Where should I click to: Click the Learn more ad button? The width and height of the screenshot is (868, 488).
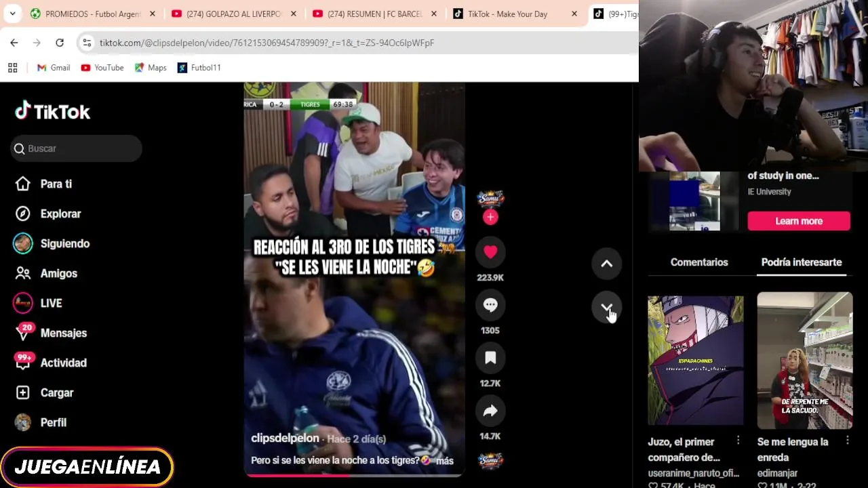click(799, 221)
